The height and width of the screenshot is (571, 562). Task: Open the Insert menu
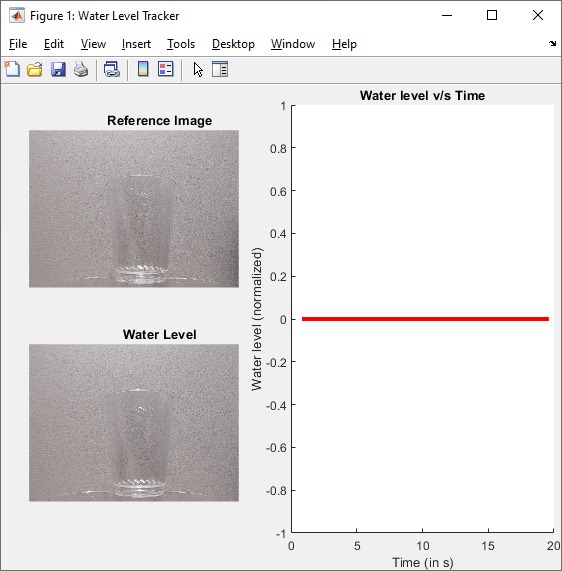136,44
